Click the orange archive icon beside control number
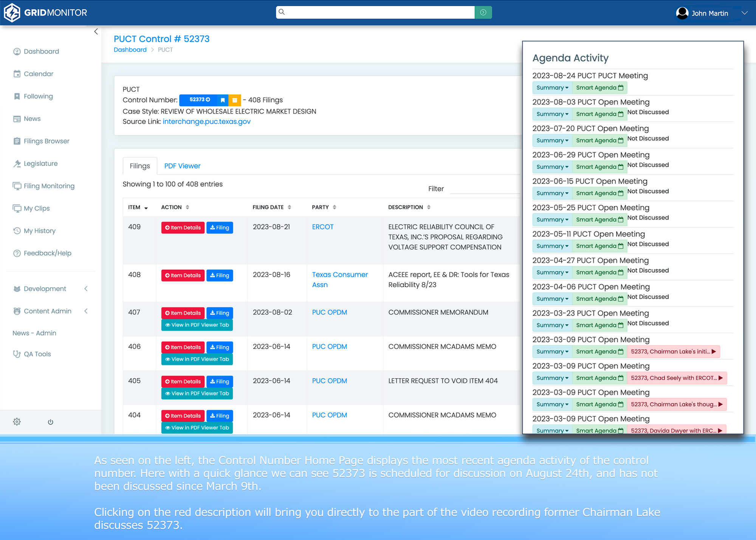This screenshot has height=540, width=756. point(235,100)
